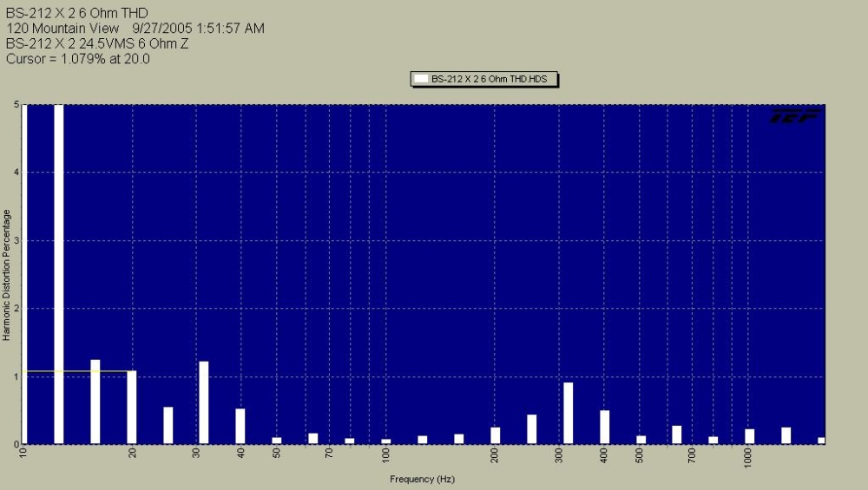Viewport: 868px width, 490px height.
Task: Click the small bar at 100 Hz
Action: click(386, 441)
